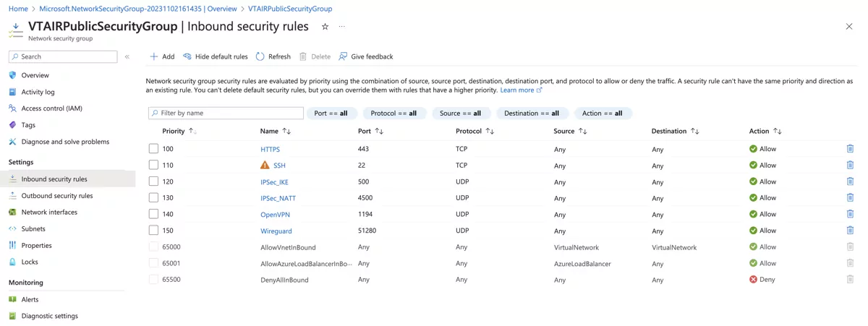Screen dimensions: 868x326
Task: Click the disabled checkbox of the AllowAzureLoadBalancerInBound row
Action: (x=153, y=263)
